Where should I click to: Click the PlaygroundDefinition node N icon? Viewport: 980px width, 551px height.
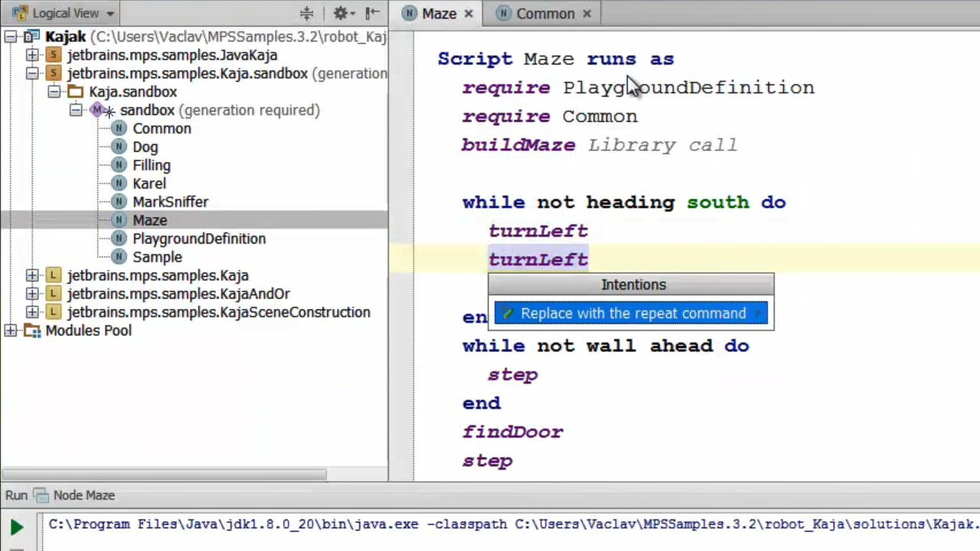[119, 239]
